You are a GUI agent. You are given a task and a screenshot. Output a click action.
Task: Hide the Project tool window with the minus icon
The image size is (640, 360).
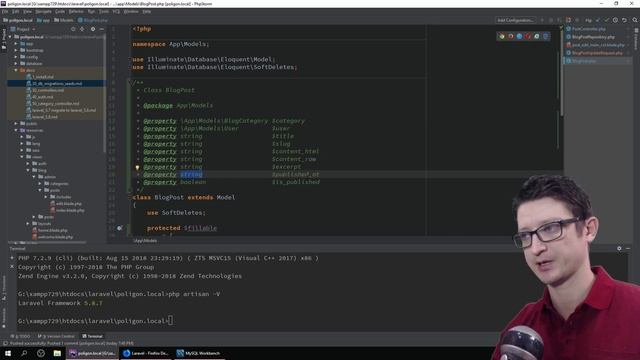tap(102, 29)
